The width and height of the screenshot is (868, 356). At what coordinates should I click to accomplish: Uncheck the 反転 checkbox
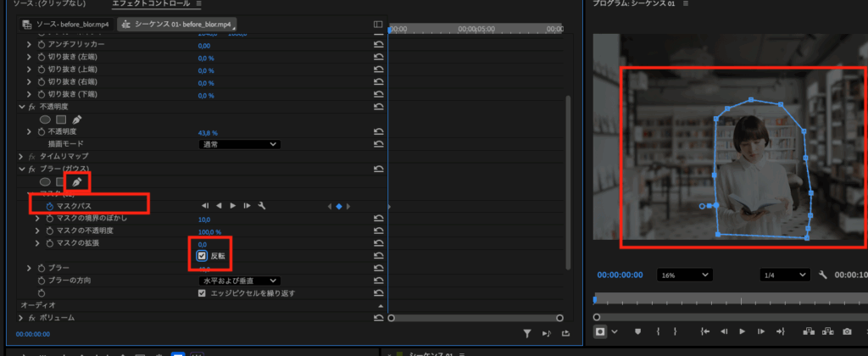(202, 256)
